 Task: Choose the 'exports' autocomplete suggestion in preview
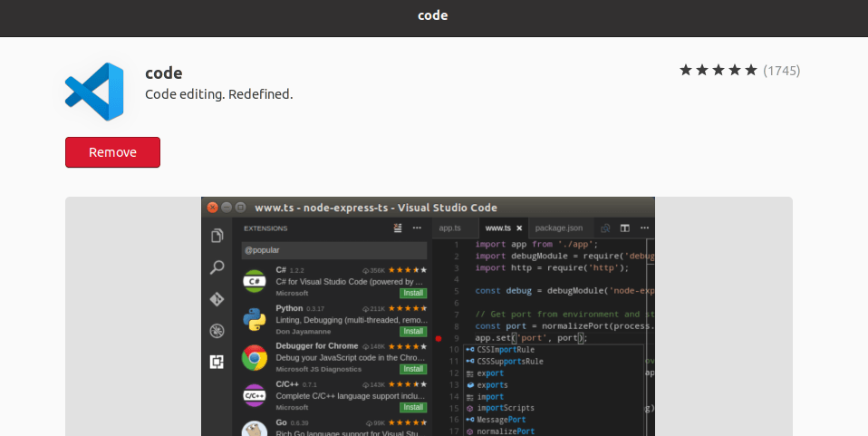[x=555, y=385]
